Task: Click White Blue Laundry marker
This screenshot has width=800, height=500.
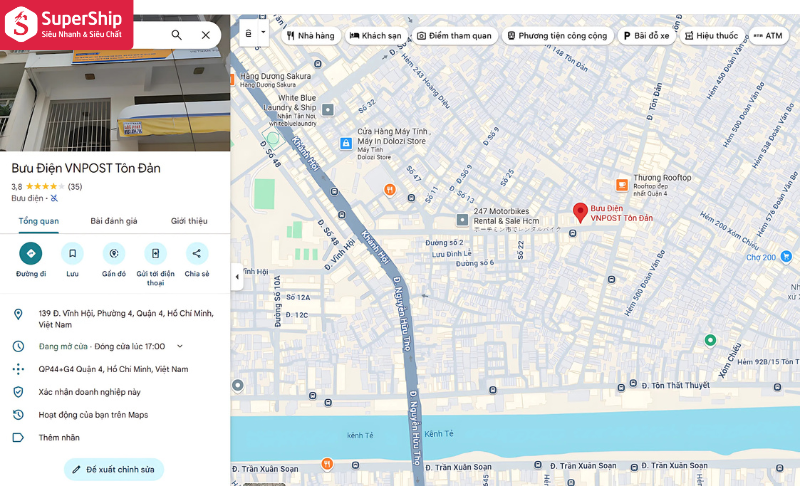Action: [x=328, y=109]
